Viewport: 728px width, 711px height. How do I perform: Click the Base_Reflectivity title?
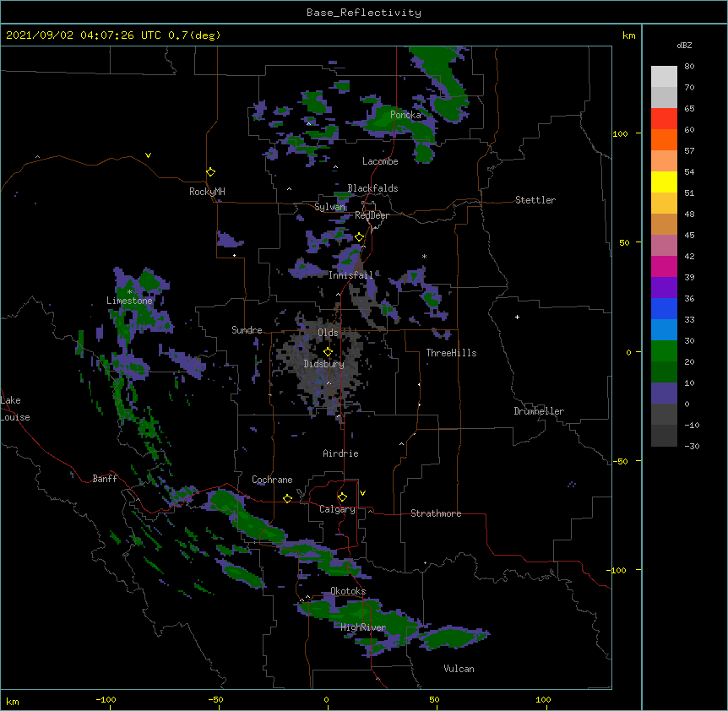(x=364, y=13)
